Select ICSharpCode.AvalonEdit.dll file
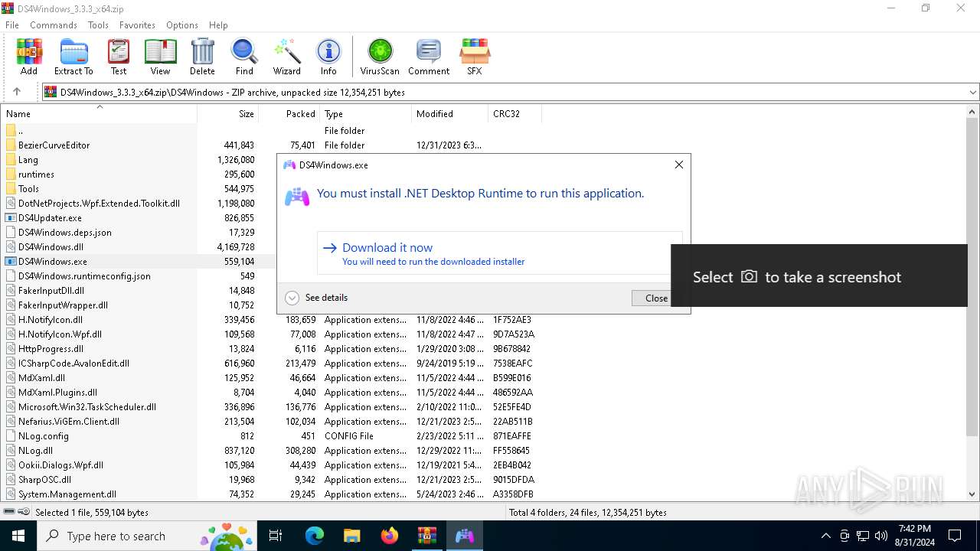 (x=73, y=364)
